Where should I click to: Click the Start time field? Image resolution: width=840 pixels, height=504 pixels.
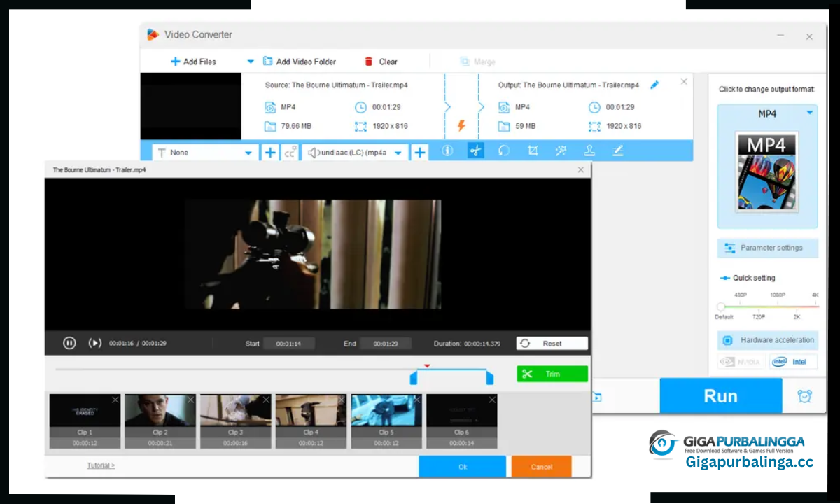[x=289, y=344]
